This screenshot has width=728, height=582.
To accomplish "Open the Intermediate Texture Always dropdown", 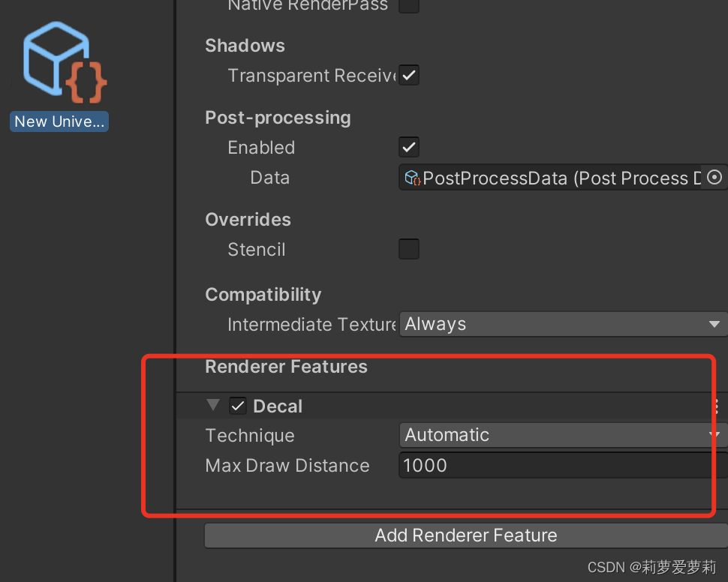I will click(564, 324).
